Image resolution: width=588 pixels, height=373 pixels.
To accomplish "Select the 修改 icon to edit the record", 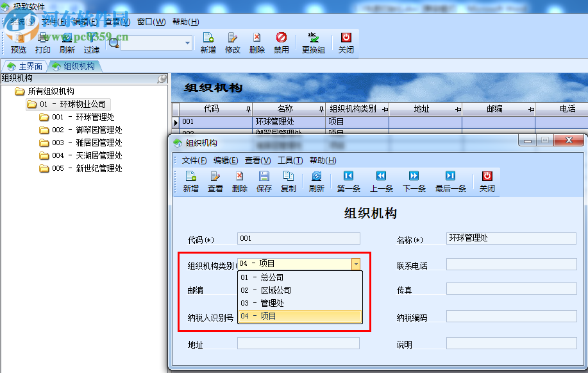I will [233, 42].
